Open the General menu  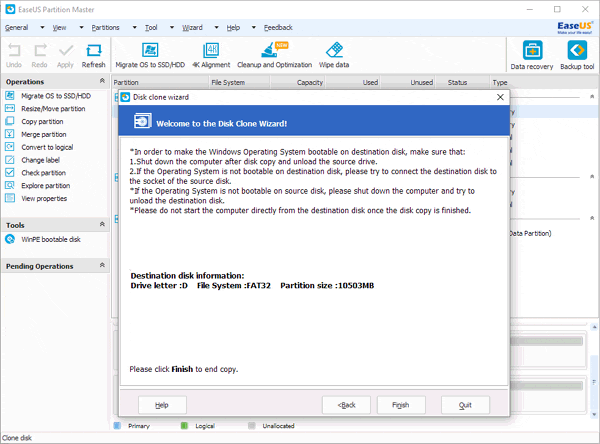coord(16,28)
